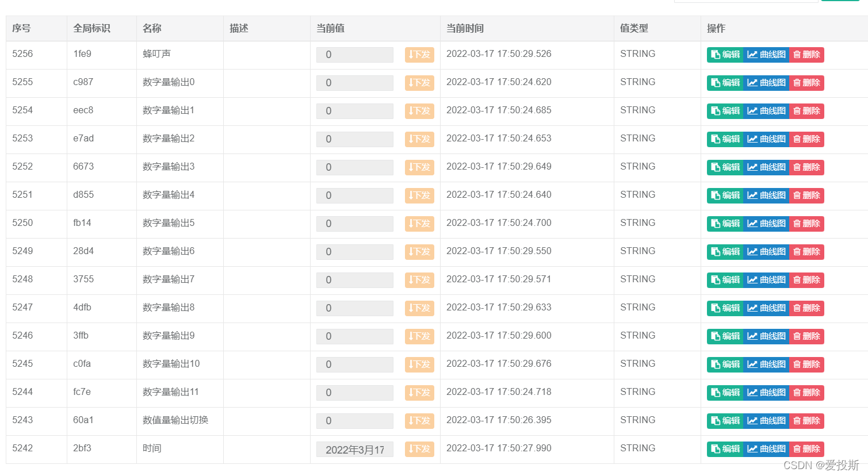The width and height of the screenshot is (868, 476).
Task: Show curve chart for 数字量输出0
Action: point(766,83)
